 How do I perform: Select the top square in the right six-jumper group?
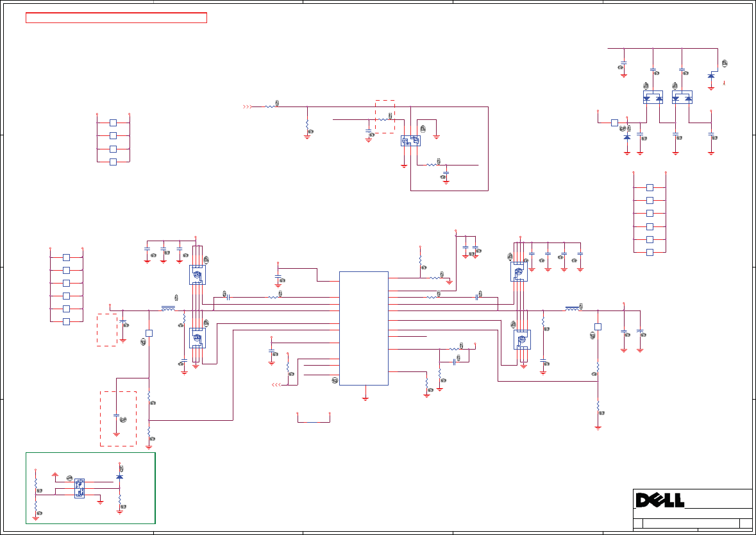(650, 188)
